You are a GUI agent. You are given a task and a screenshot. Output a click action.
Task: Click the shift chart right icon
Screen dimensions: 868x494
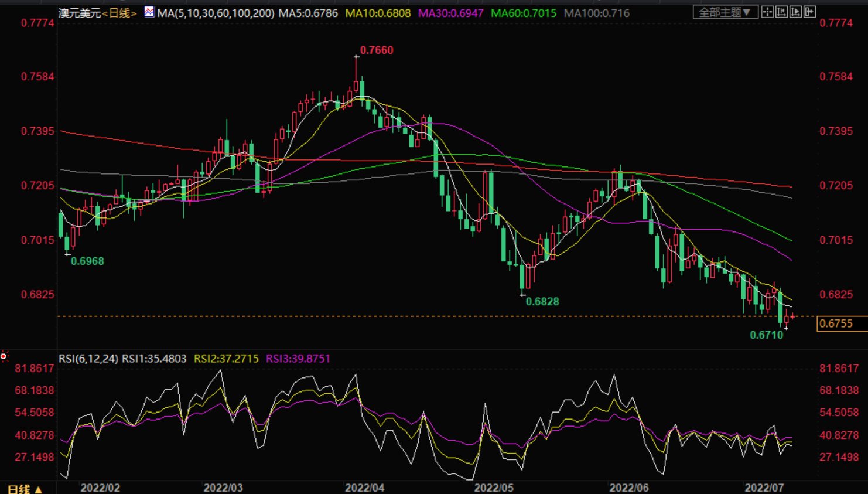coord(809,12)
